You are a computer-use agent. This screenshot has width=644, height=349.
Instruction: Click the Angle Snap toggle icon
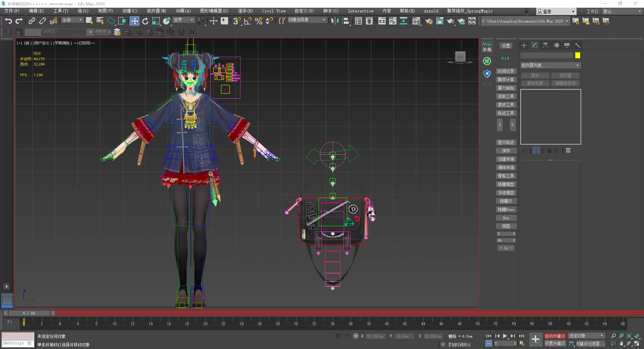tap(248, 21)
